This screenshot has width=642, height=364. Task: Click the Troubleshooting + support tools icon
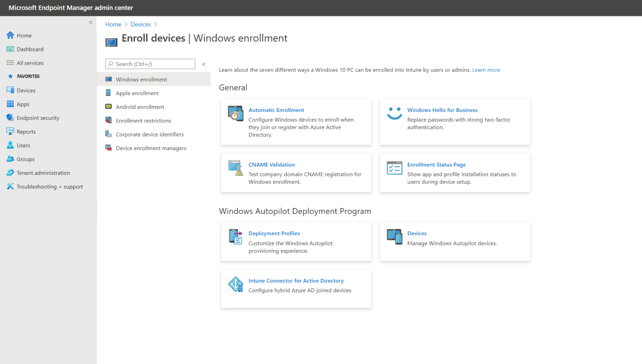(10, 186)
